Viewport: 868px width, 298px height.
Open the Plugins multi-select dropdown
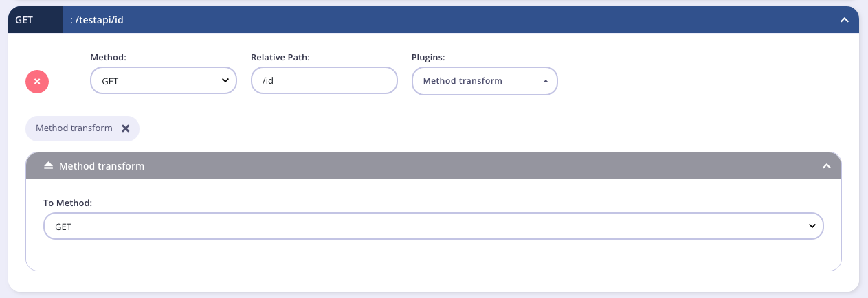click(484, 81)
